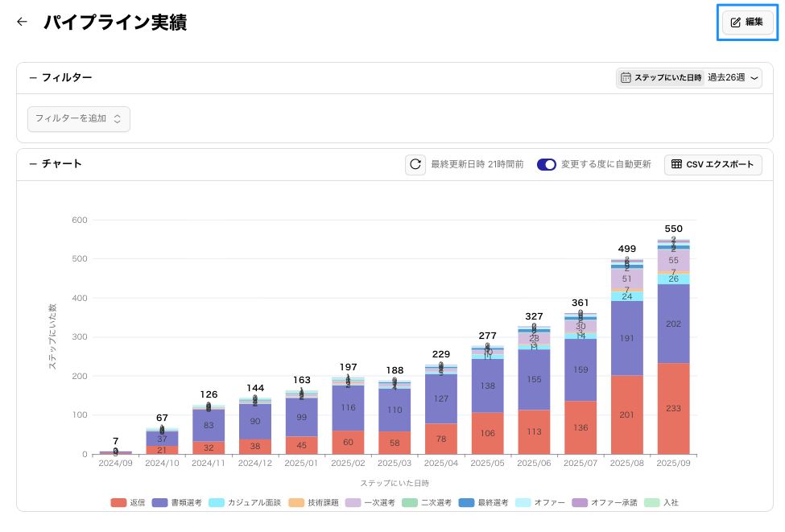785x532 pixels.
Task: Click the カジュアル面談 legend swatch
Action: click(217, 503)
